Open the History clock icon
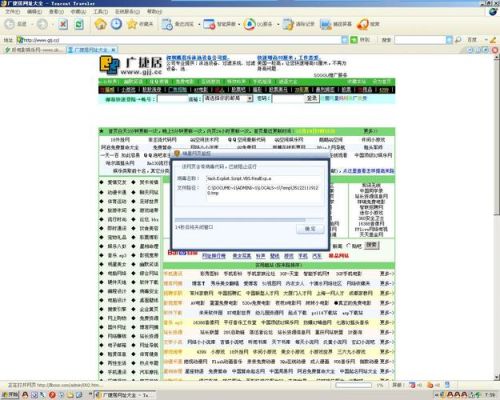500x400 pixels. point(116,24)
